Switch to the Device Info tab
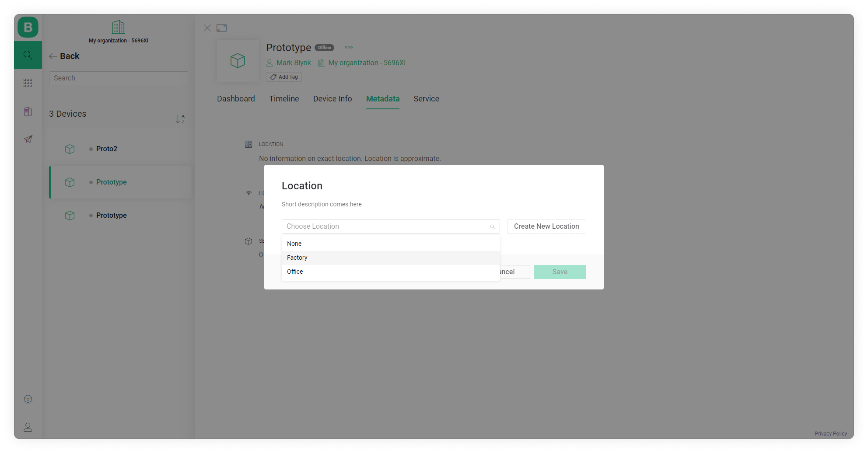This screenshot has width=868, height=453. click(332, 99)
